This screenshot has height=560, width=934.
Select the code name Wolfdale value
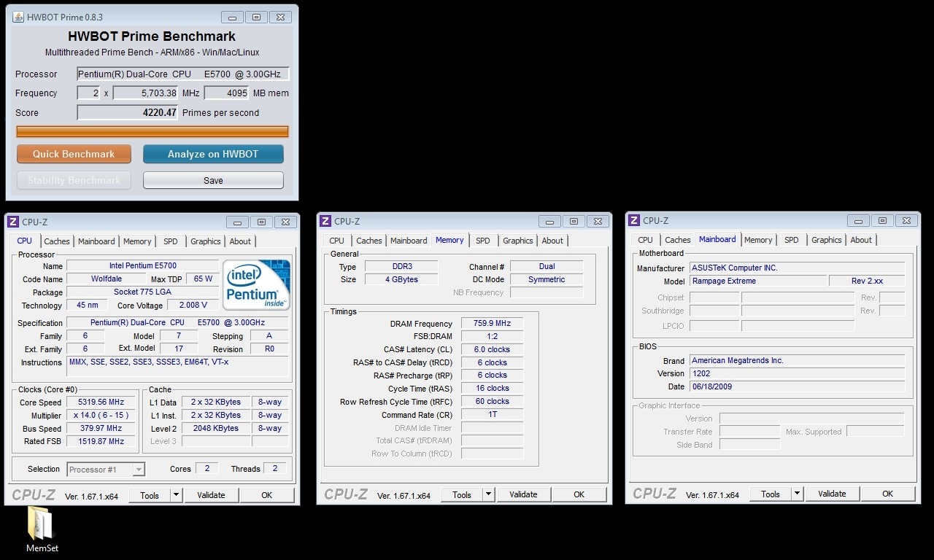point(107,279)
